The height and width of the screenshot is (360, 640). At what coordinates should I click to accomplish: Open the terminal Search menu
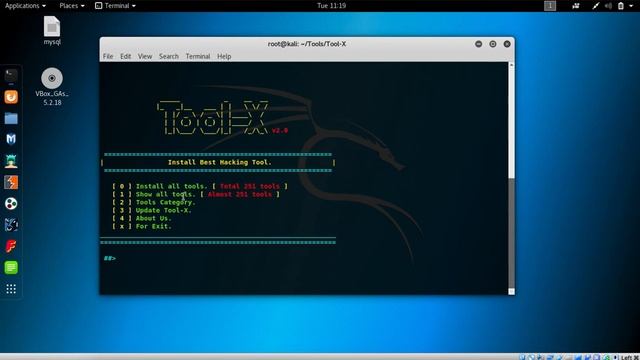tap(169, 56)
